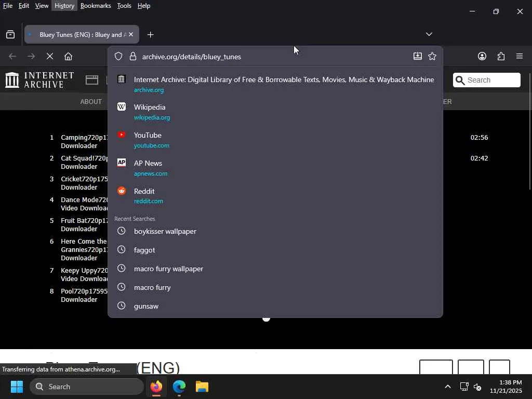Close the Bluey Tunes tab

(131, 35)
